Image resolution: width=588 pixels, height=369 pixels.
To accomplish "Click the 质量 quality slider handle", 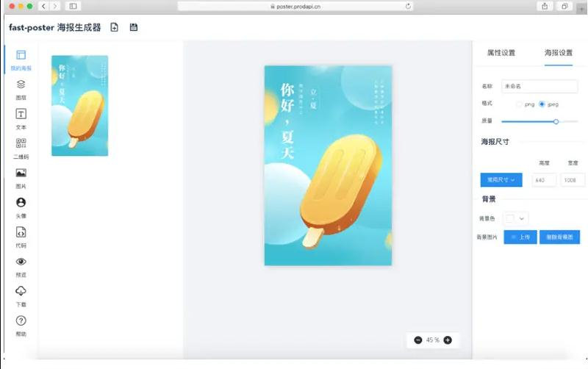I will pos(556,121).
